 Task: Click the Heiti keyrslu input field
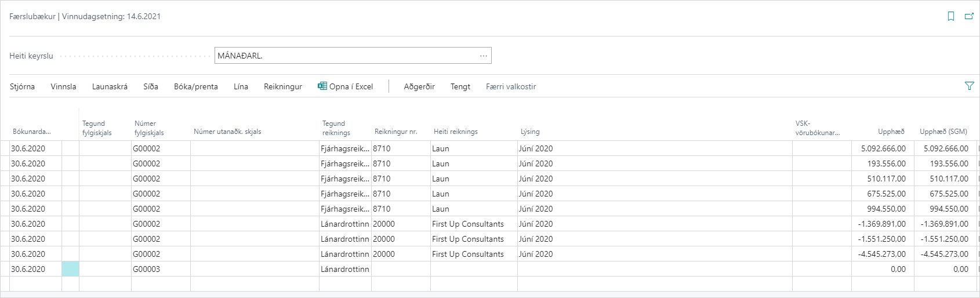tap(345, 56)
